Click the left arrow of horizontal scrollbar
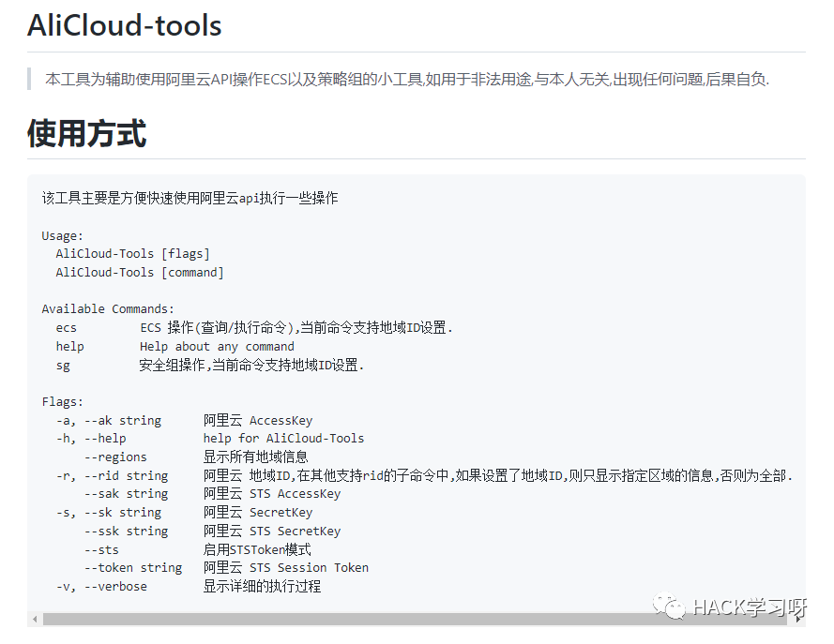This screenshot has height=644, width=834. [35, 619]
